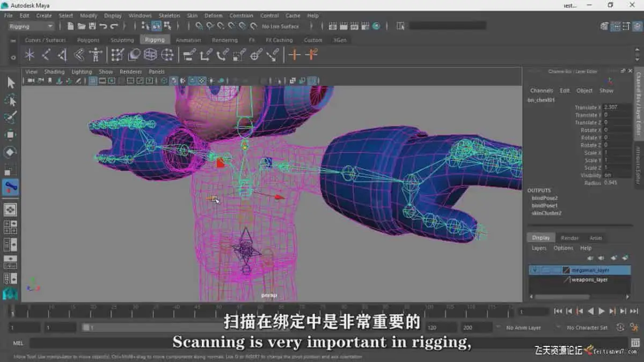This screenshot has width=644, height=362.
Task: Open the Skeleton menu
Action: (169, 16)
